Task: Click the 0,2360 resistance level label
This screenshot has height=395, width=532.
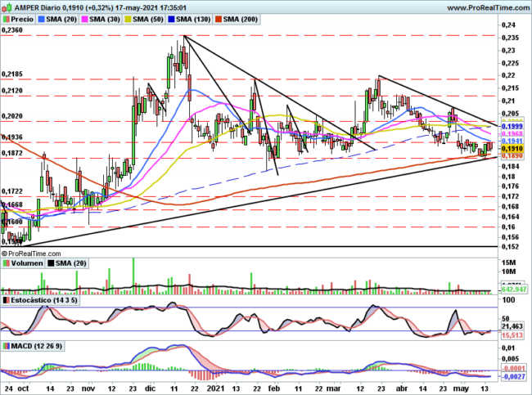Action: 12,30
